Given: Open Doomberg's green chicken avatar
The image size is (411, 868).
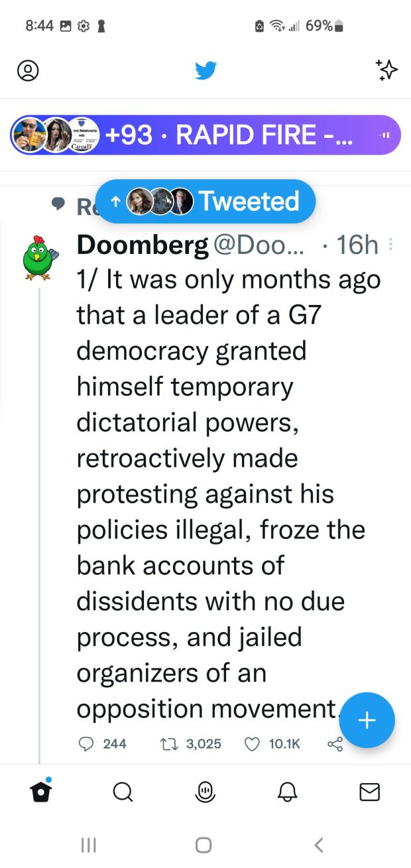Looking at the screenshot, I should [38, 256].
